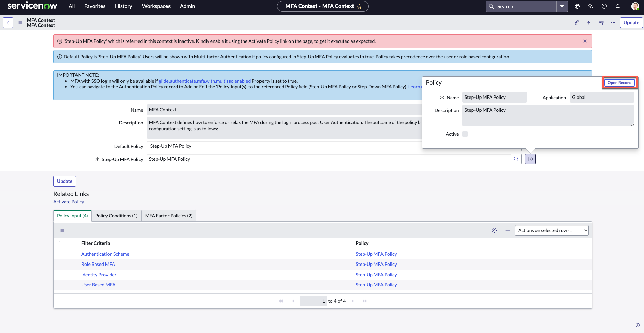Image resolution: width=644 pixels, height=333 pixels.
Task: Click the Update button below the form
Action: 65,181
